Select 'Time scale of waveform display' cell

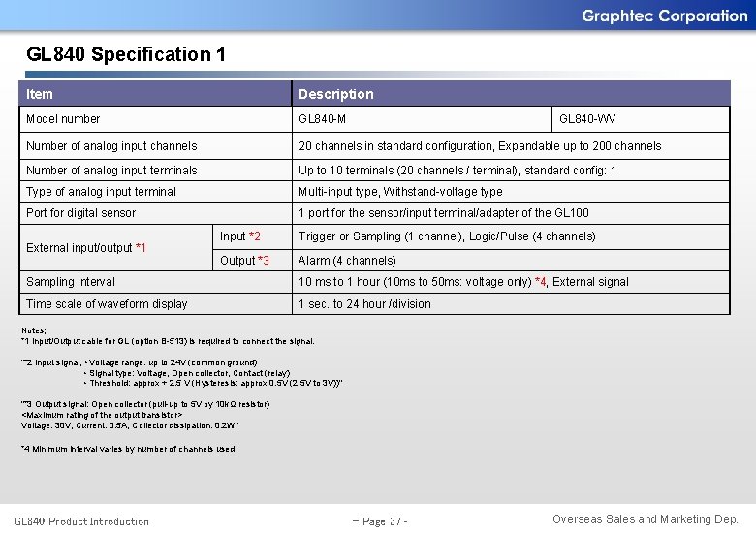tap(155, 304)
